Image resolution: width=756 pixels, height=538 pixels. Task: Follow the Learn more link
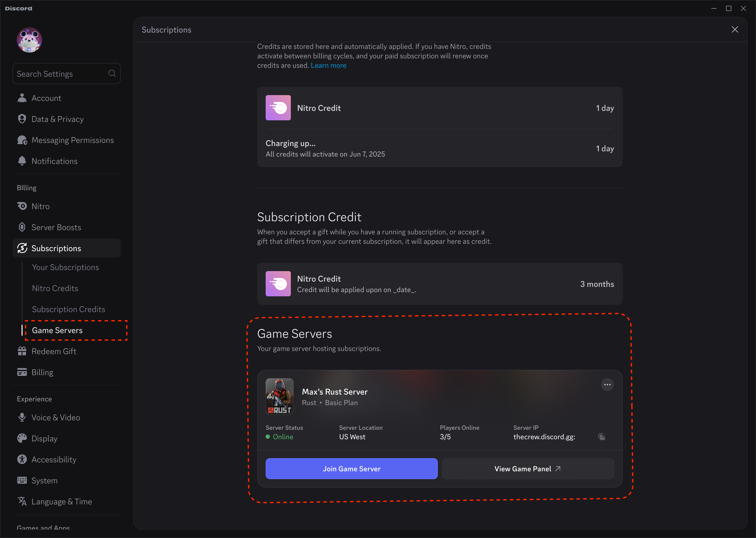point(328,65)
